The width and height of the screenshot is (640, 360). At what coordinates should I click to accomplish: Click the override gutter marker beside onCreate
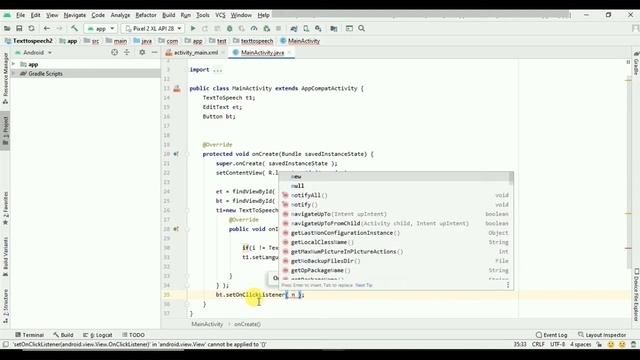coord(176,154)
